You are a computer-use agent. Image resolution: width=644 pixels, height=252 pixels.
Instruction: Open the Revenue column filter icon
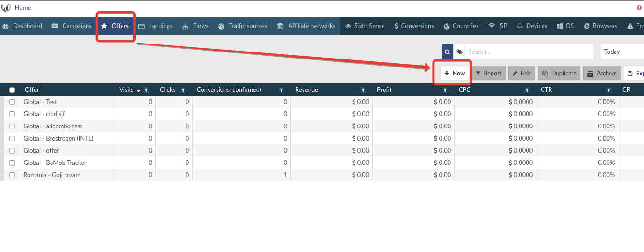(363, 90)
